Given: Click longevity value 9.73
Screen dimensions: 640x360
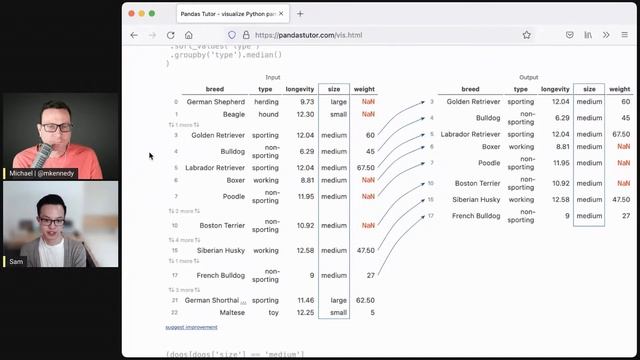Looking at the screenshot, I should coord(307,102).
